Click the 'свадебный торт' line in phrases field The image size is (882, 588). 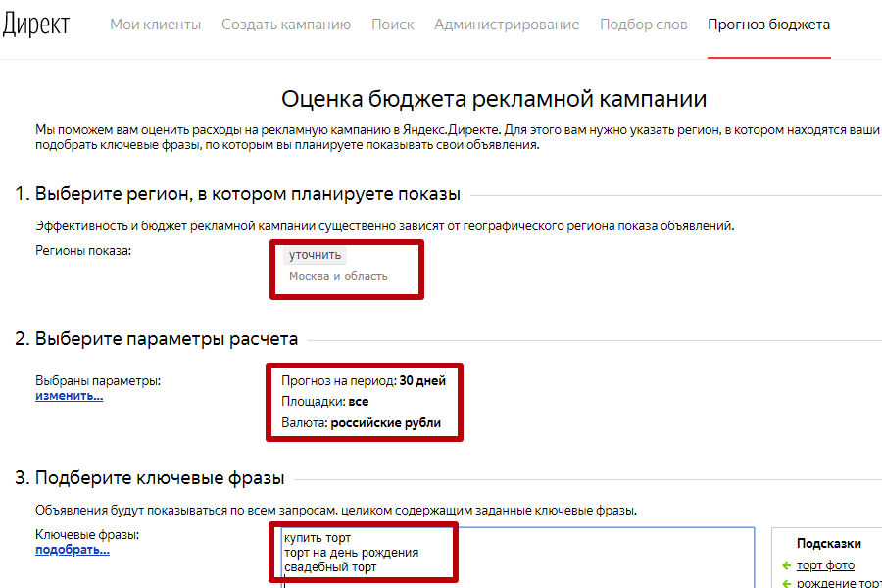pyautogui.click(x=330, y=567)
